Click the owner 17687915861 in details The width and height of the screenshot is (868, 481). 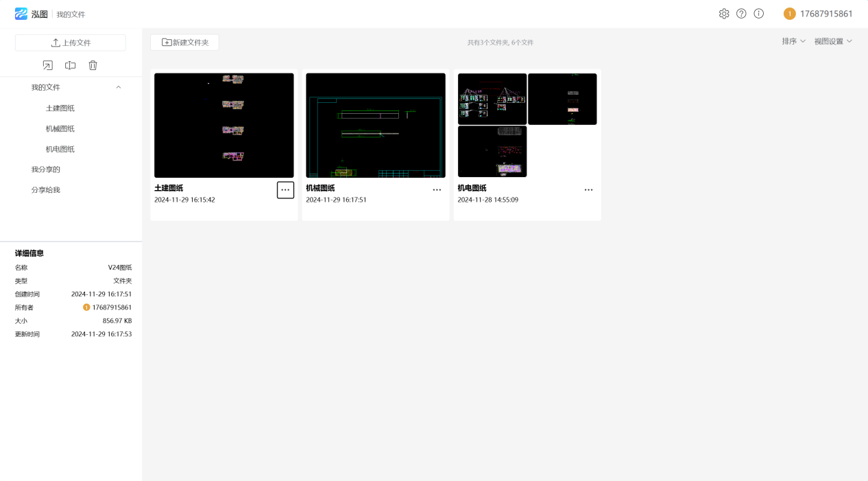click(x=112, y=307)
